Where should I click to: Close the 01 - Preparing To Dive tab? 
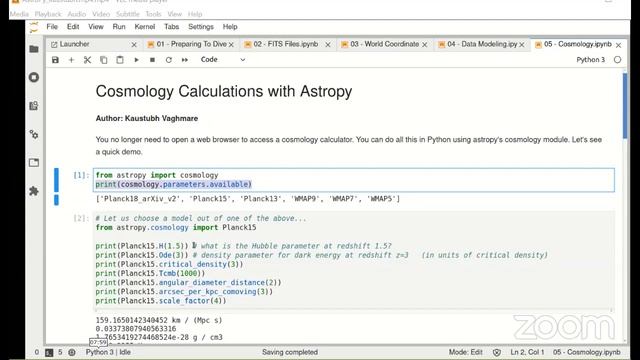pyautogui.click(x=231, y=45)
